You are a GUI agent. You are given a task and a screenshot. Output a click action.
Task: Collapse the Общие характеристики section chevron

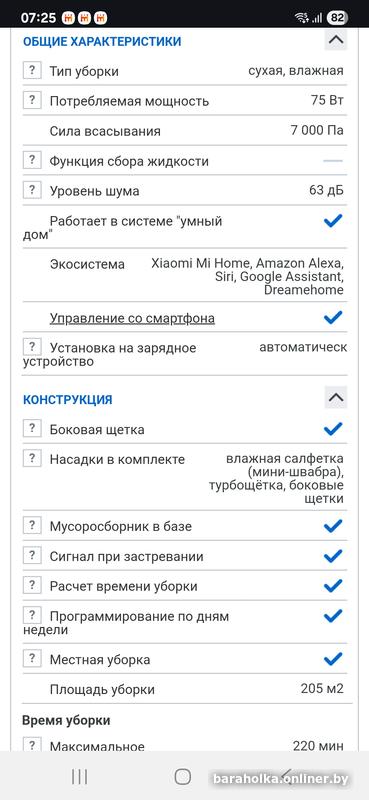336,39
